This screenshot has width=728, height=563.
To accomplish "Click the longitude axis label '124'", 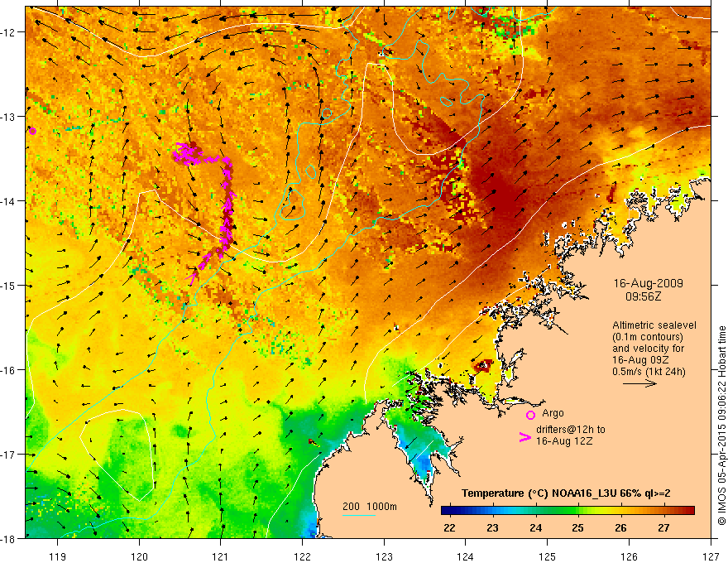I will [x=466, y=556].
